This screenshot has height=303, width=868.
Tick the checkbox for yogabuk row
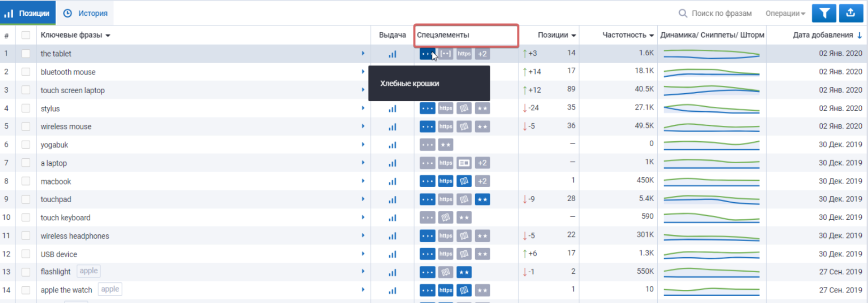coord(26,145)
